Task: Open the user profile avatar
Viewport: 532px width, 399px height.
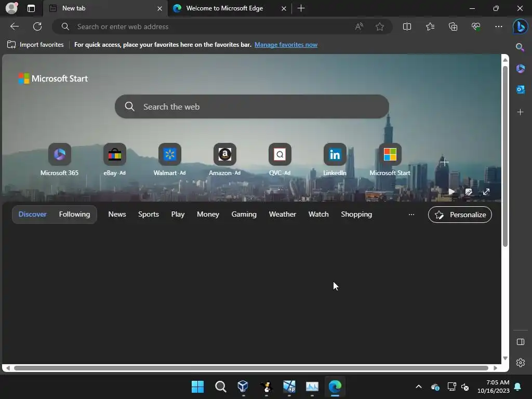Action: [11, 8]
